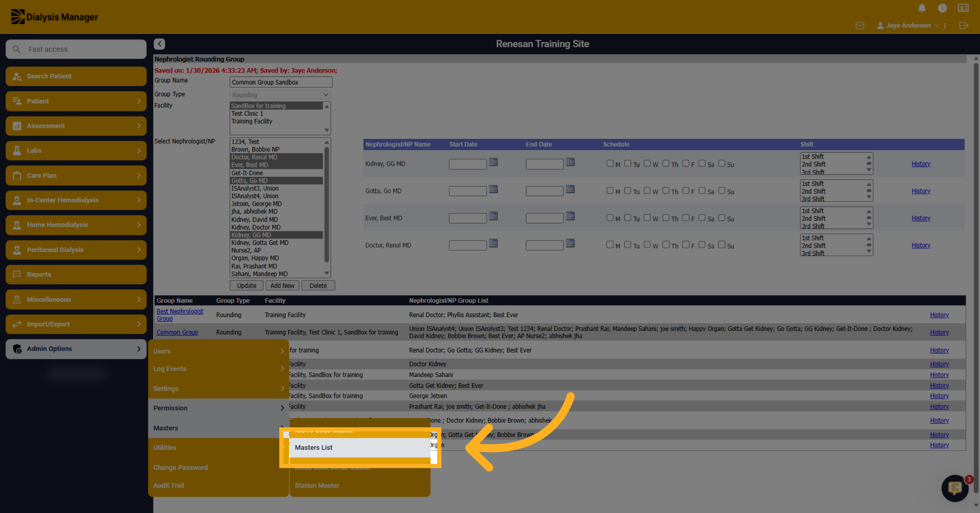Open calendar for Doctor, Renal MD start date
The width and height of the screenshot is (980, 513).
pyautogui.click(x=493, y=244)
